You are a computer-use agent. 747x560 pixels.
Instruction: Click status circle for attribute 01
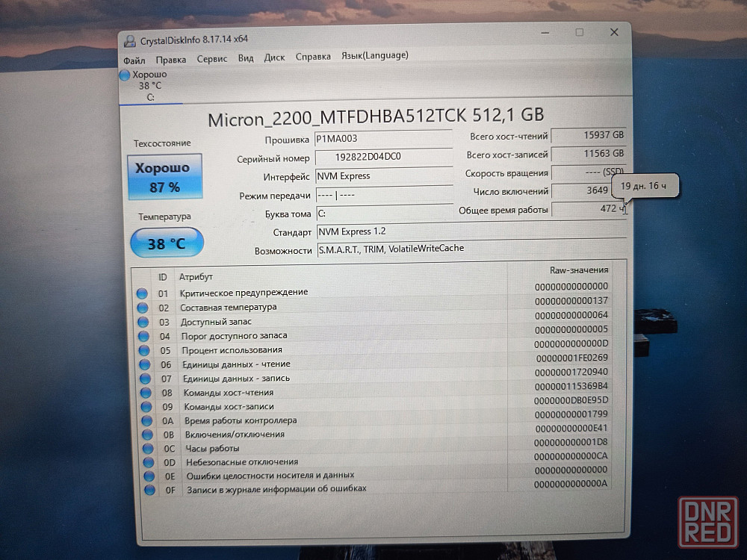tap(142, 293)
